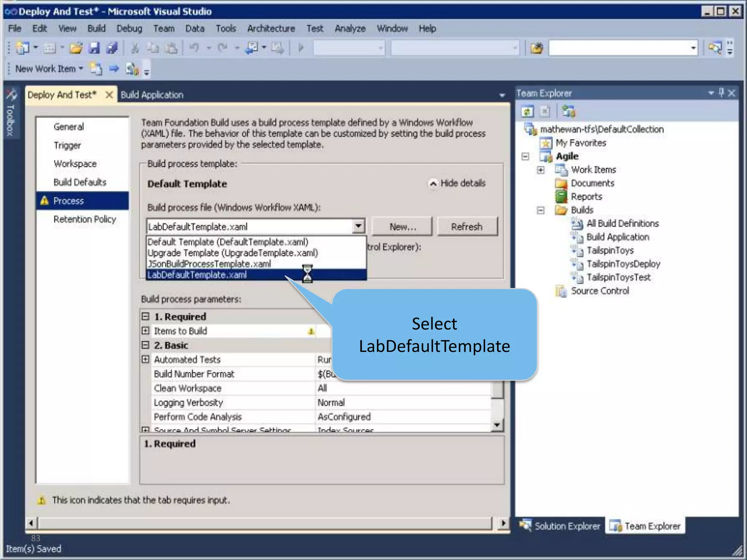Viewport: 747px width, 560px height.
Task: Collapse the 1. Required parameter group
Action: click(146, 316)
